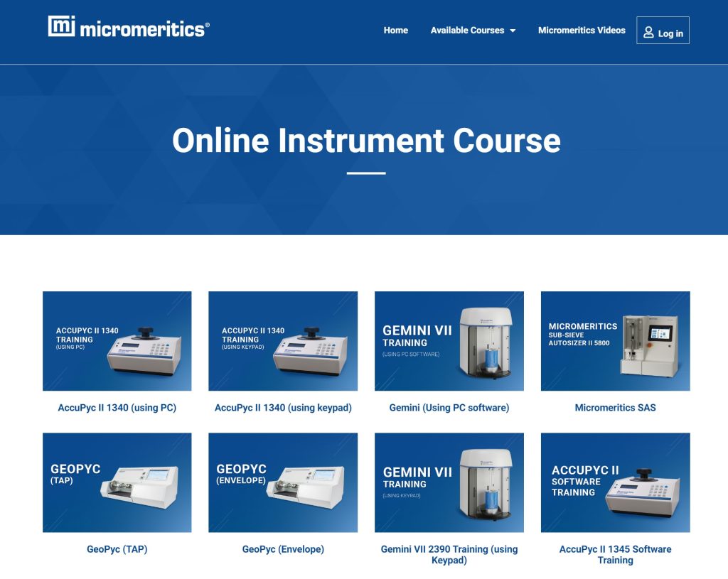Follow the AccuPyc II 1340 (using PC) link
The image size is (728, 579).
117,408
